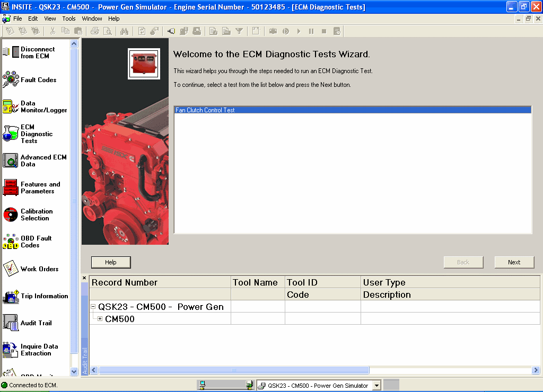The image size is (543, 392).
Task: Click the Stop square toolbar button
Action: 324,31
